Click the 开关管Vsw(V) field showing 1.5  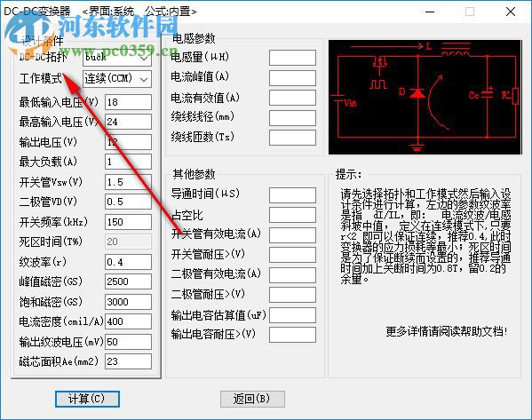(128, 182)
